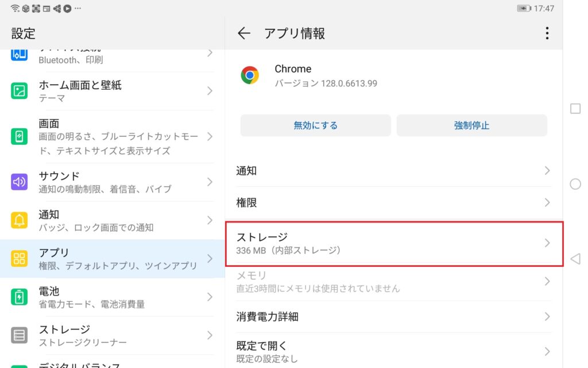Viewport: 588px width, 368px height.
Task: Expand the 通知 row chevron in app info
Action: coord(547,171)
